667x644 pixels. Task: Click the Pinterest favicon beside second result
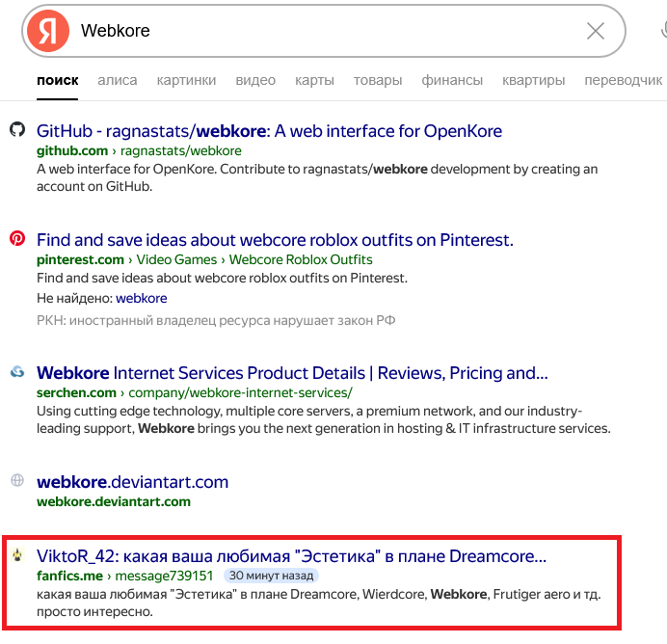pyautogui.click(x=16, y=239)
